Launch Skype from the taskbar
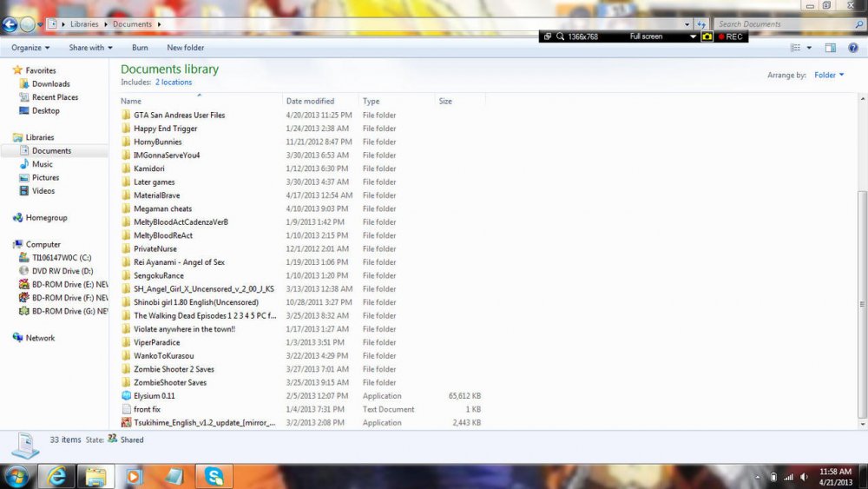This screenshot has width=868, height=489. tap(214, 476)
